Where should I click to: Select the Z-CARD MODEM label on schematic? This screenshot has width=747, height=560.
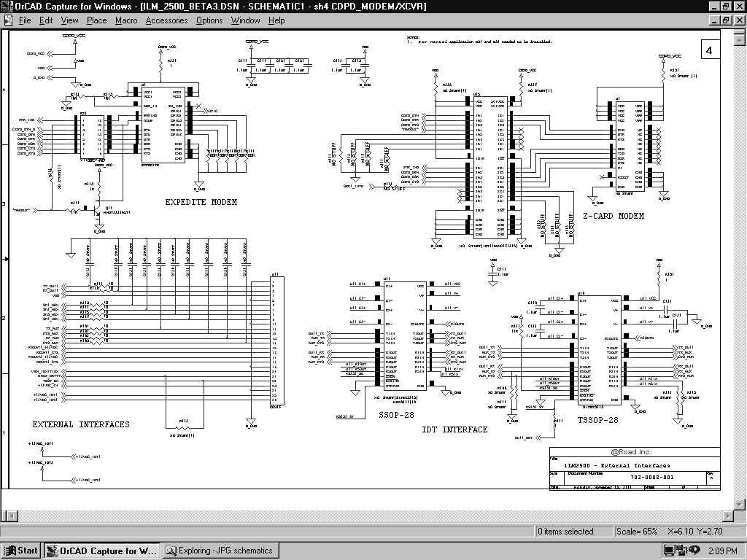click(614, 216)
